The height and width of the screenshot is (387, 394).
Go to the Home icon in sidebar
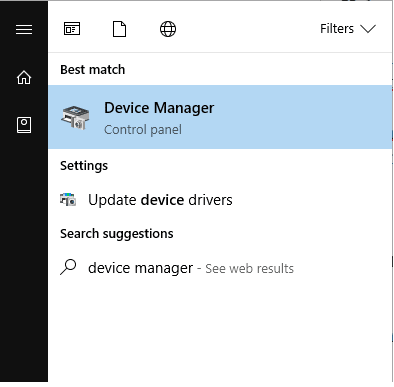(24, 78)
